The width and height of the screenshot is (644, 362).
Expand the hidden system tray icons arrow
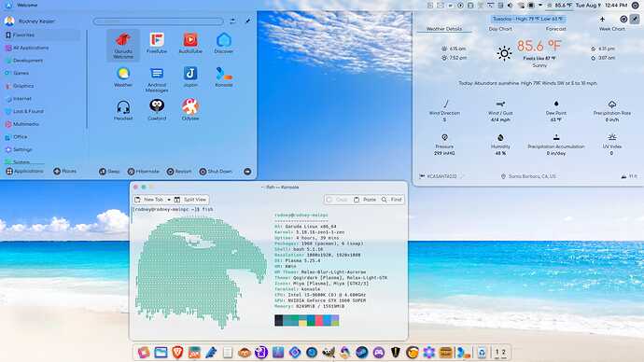pos(539,6)
